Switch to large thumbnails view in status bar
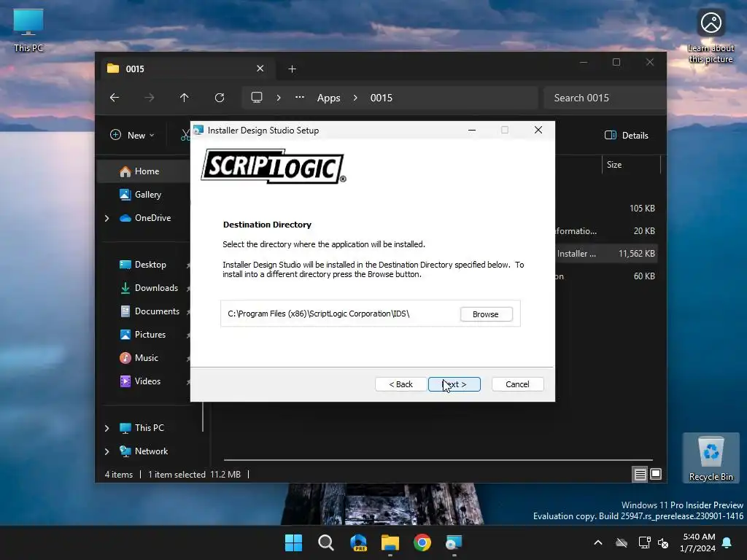747x560 pixels. click(656, 474)
